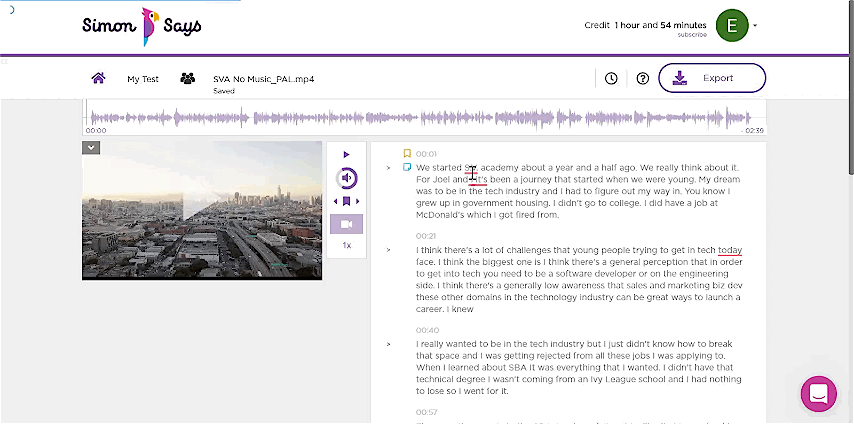
Task: Change the 1x playback speed
Action: [346, 245]
